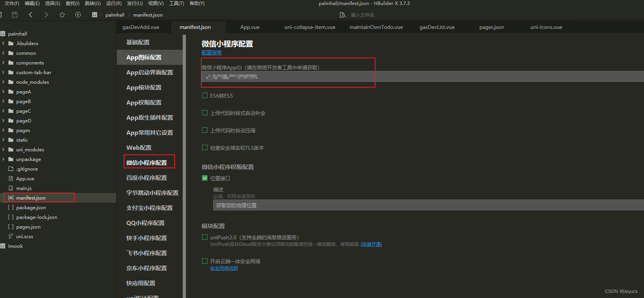
Task: Expand the pages folder
Action: pos(3,130)
